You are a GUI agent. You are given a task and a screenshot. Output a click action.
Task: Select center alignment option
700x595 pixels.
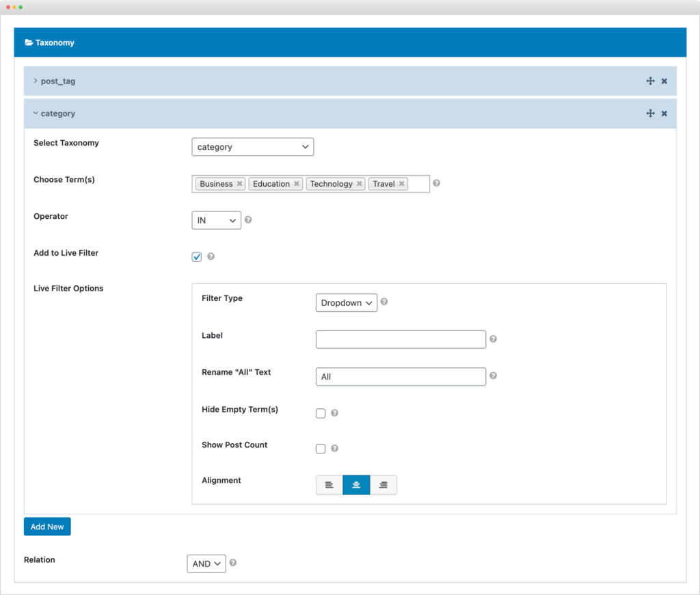click(x=356, y=485)
